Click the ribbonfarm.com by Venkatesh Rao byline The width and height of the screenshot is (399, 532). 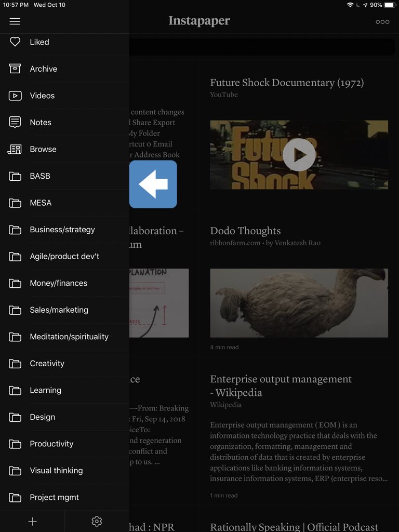[x=265, y=243]
